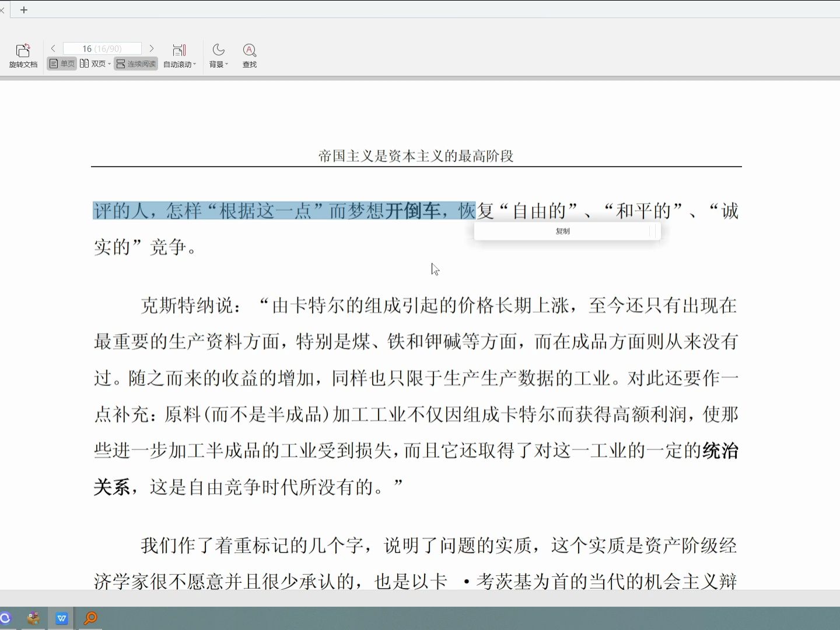
Task: Click the words 我们作了着重标记的几个字
Action: [x=251, y=546]
